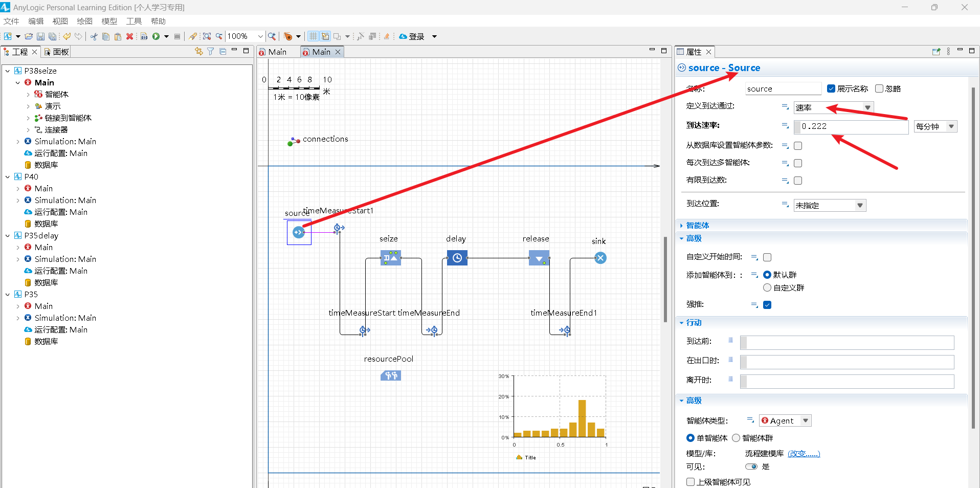
Task: Uncheck the 强推 checkbox
Action: click(x=767, y=305)
